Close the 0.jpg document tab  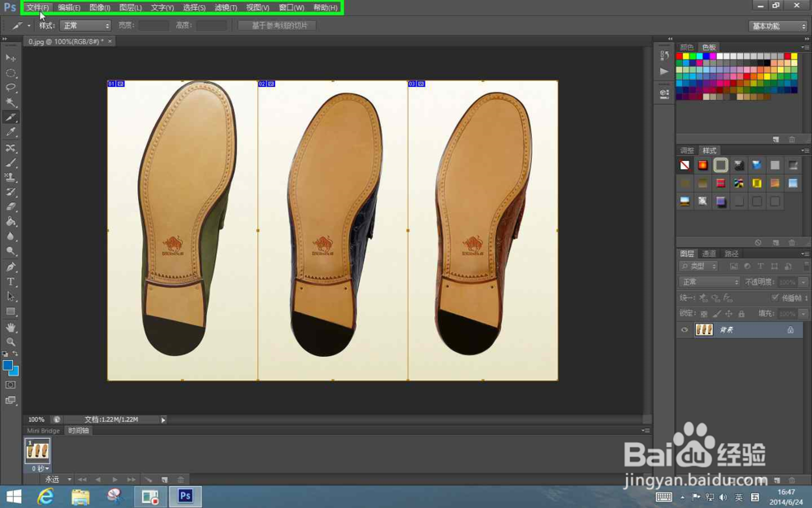click(x=110, y=41)
